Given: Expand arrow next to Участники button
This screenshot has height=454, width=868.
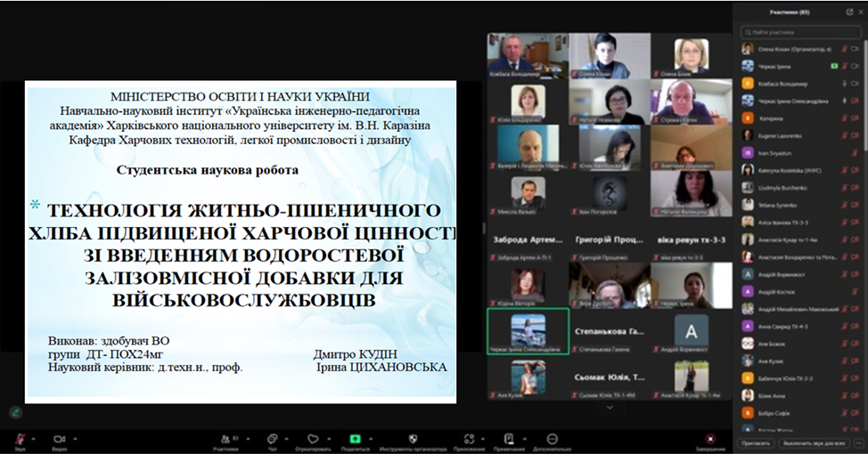Looking at the screenshot, I should pos(248,439).
